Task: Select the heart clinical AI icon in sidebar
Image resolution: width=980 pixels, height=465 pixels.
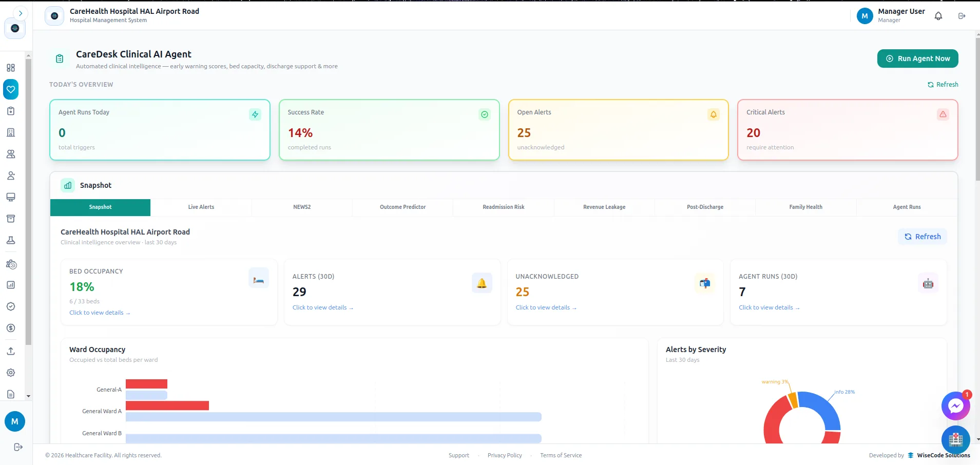Action: [11, 89]
